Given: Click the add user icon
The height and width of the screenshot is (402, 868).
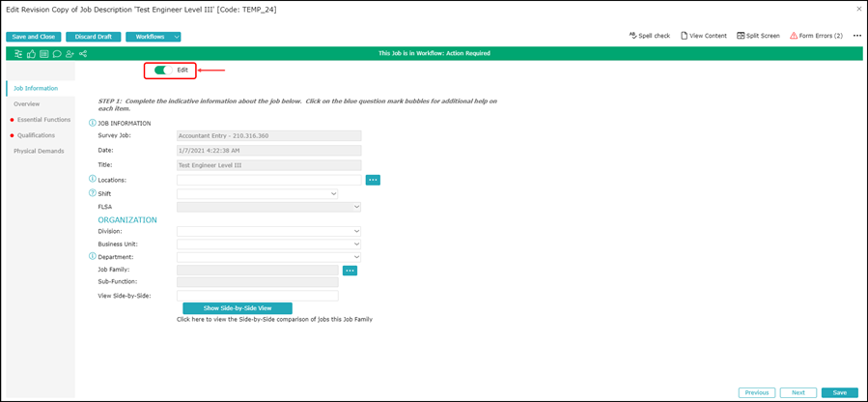Looking at the screenshot, I should point(70,54).
